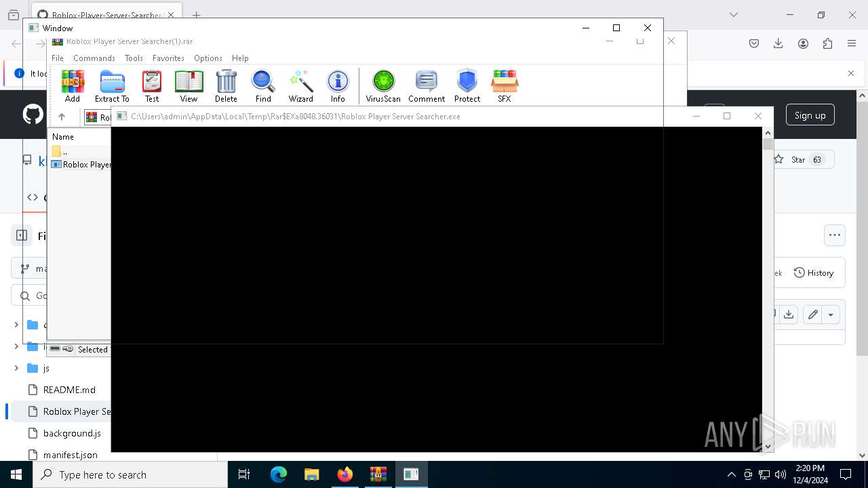Open the Tools menu
The width and height of the screenshot is (868, 488).
coord(134,58)
